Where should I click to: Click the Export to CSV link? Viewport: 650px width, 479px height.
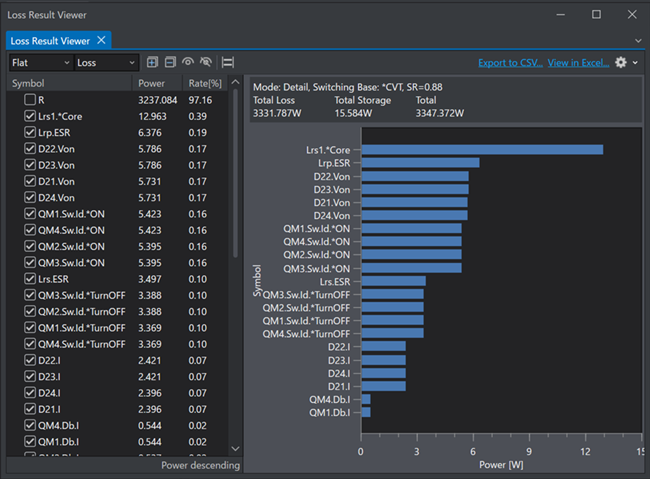click(x=510, y=62)
